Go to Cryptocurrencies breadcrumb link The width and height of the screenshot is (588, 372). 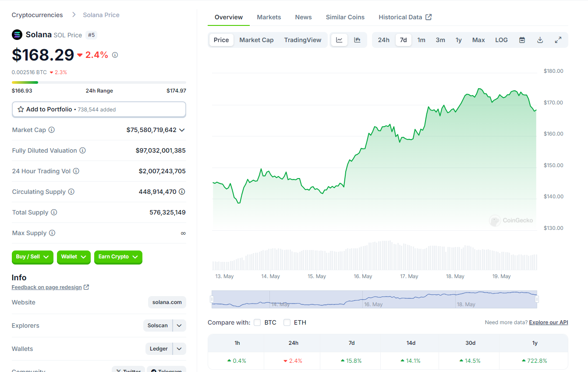[x=37, y=15]
